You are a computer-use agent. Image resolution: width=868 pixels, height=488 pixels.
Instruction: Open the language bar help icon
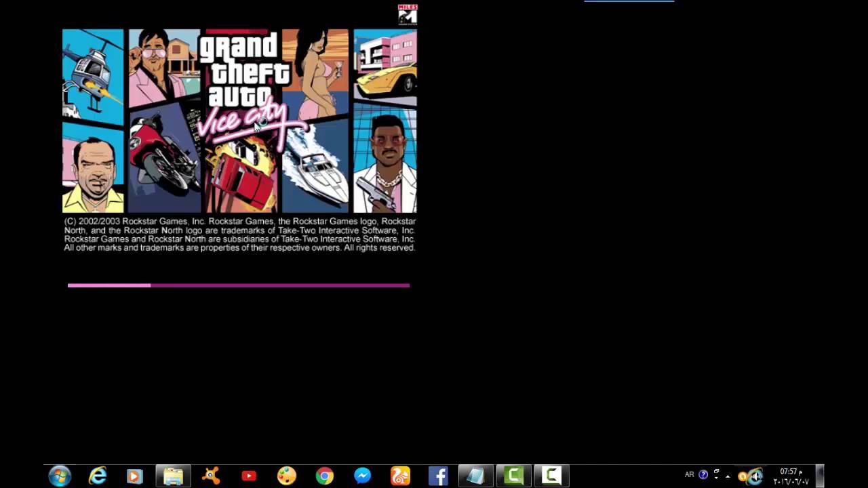coord(703,474)
